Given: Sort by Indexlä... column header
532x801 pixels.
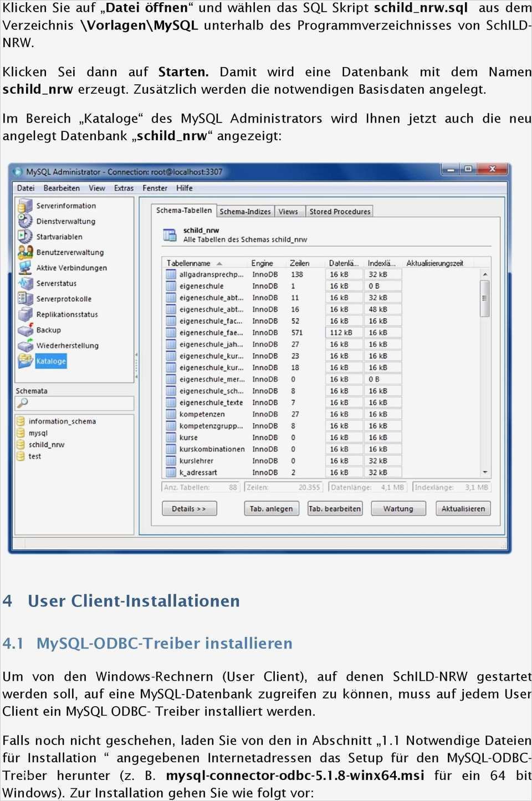Looking at the screenshot, I should click(x=383, y=263).
